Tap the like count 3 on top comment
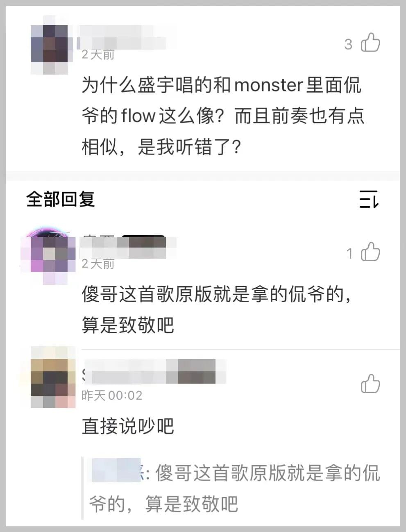 coord(348,44)
